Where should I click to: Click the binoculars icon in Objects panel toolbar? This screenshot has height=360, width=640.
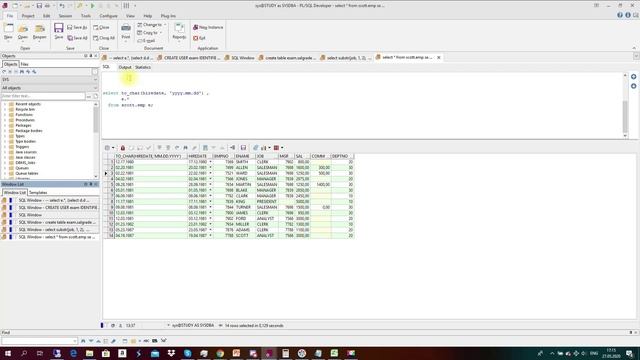click(22, 72)
